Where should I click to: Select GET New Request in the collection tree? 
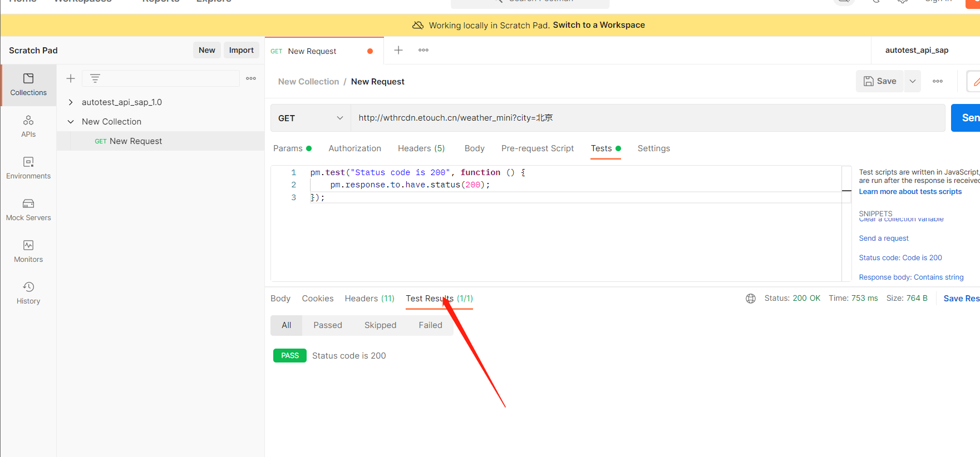(x=161, y=141)
